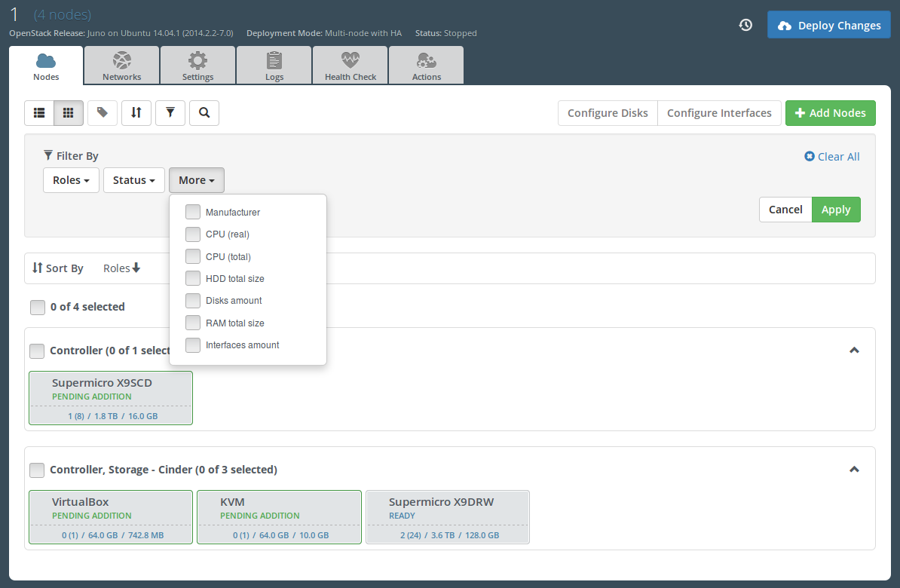Click the green Add Nodes button
900x588 pixels.
click(x=830, y=113)
